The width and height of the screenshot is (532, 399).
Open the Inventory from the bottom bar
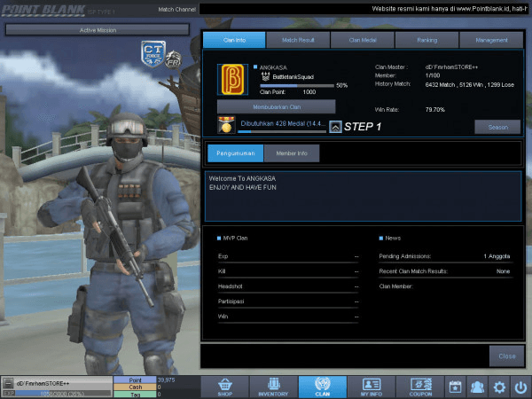pyautogui.click(x=273, y=387)
